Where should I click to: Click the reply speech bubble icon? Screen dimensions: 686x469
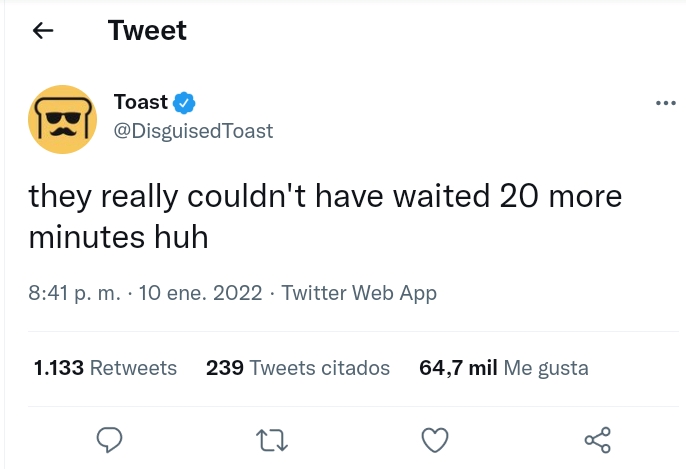point(109,439)
